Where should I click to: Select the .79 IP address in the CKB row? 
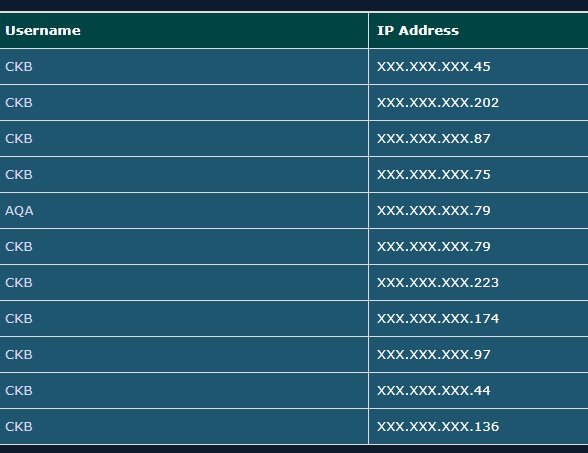(434, 247)
